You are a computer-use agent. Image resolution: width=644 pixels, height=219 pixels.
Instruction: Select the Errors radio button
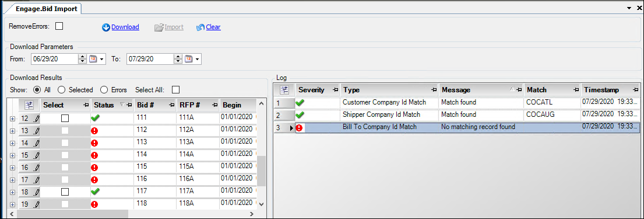tap(104, 90)
